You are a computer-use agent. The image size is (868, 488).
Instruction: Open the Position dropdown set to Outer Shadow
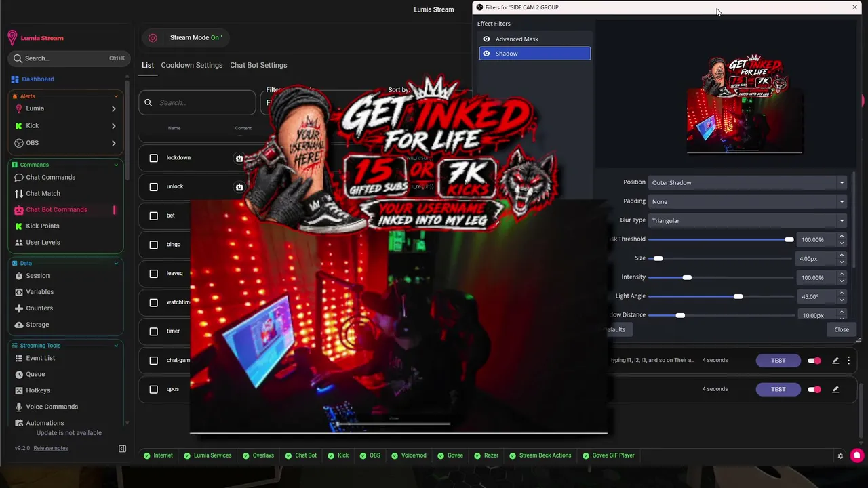[x=748, y=182]
